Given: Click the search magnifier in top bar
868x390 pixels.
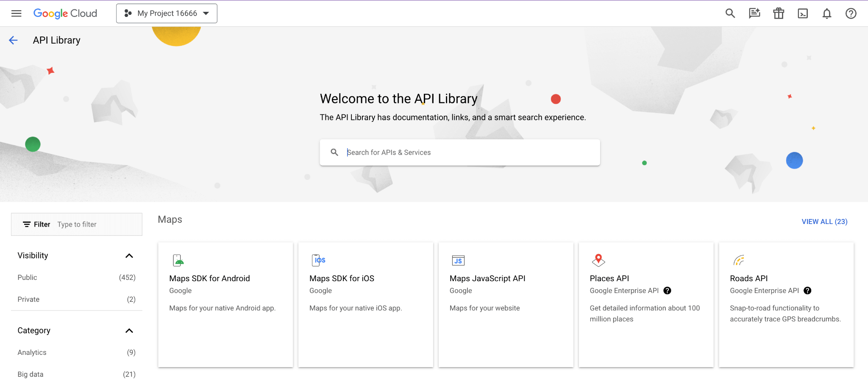Looking at the screenshot, I should coord(730,14).
